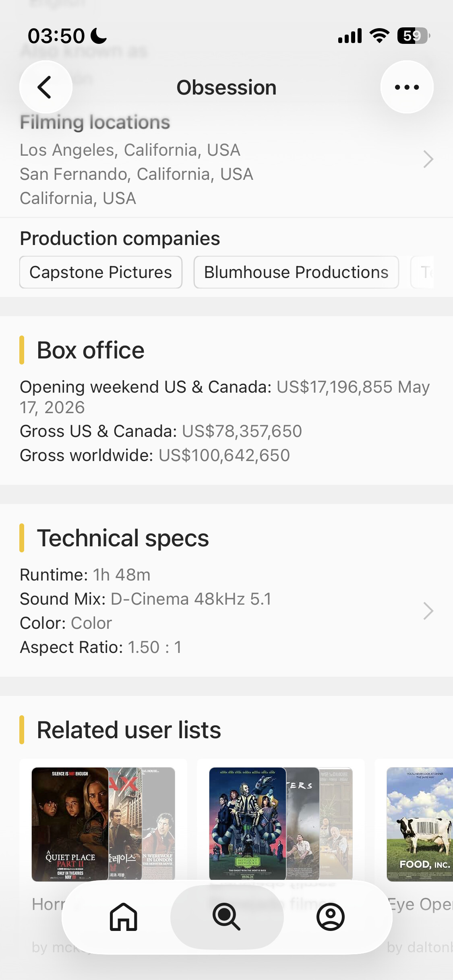The width and height of the screenshot is (453, 980).
Task: Tap the Technical specs heading
Action: (123, 538)
